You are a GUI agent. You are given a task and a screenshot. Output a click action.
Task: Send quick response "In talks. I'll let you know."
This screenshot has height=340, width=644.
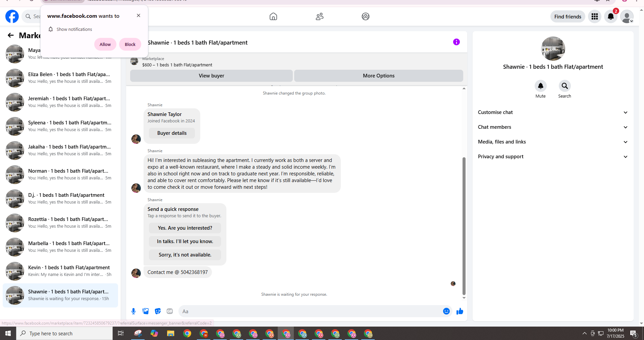[x=185, y=241]
